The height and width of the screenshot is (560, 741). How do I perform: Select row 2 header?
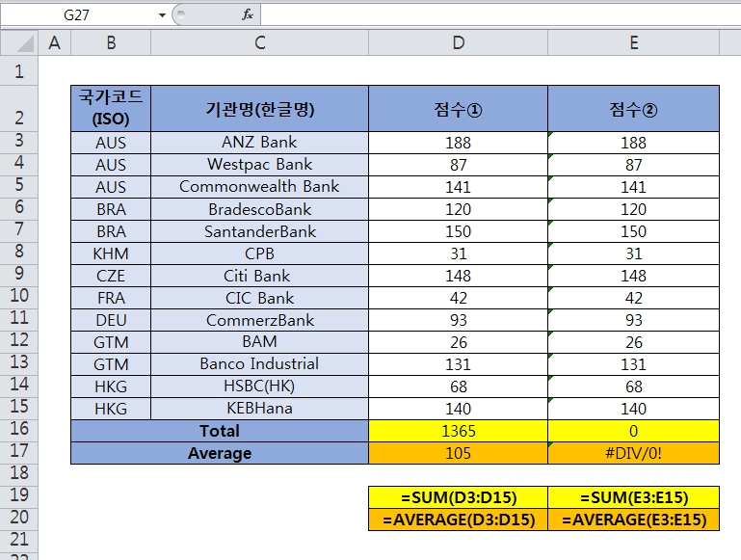(x=19, y=109)
